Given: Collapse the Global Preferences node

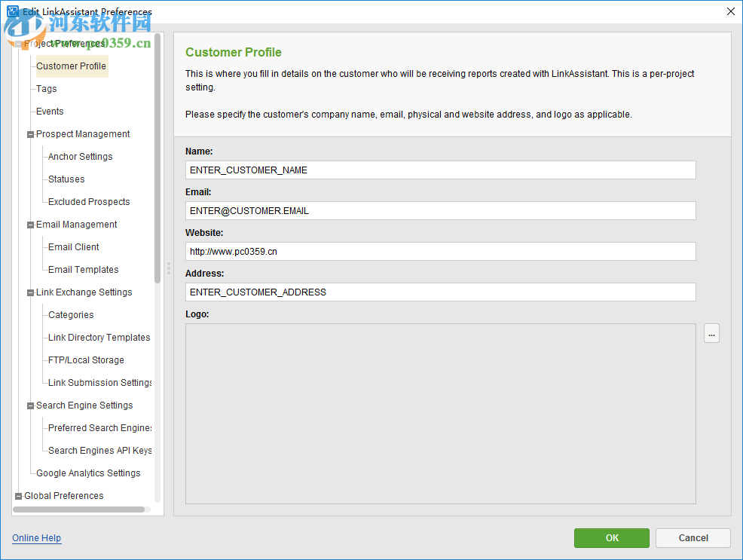Looking at the screenshot, I should pyautogui.click(x=19, y=497).
